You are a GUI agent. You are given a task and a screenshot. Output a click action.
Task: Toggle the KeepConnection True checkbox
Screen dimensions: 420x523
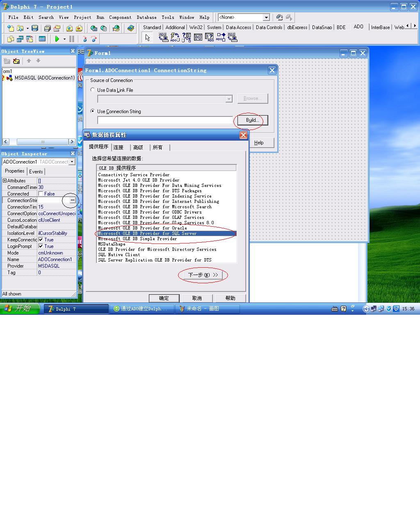(41, 239)
